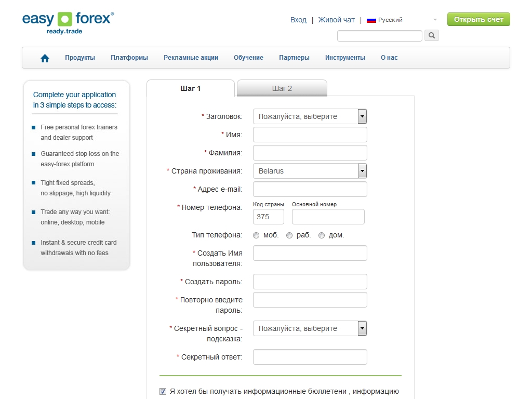Open the 'Живой чат' live chat link

(x=336, y=20)
